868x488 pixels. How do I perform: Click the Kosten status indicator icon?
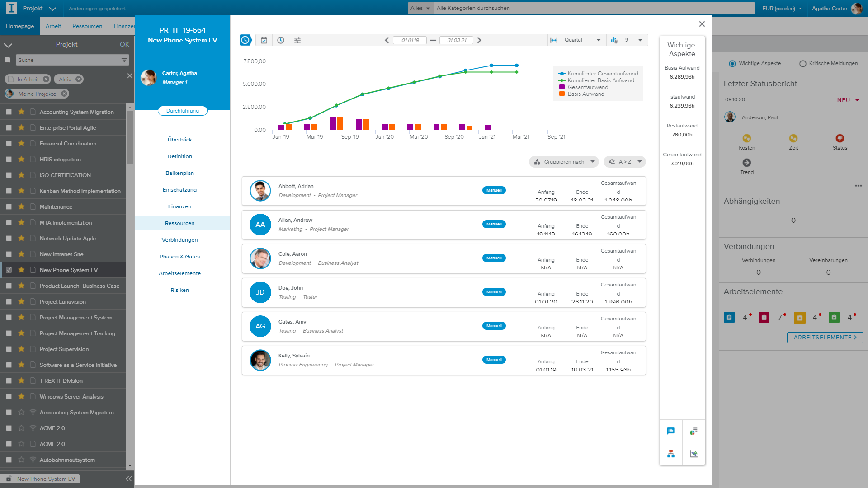[x=747, y=138]
